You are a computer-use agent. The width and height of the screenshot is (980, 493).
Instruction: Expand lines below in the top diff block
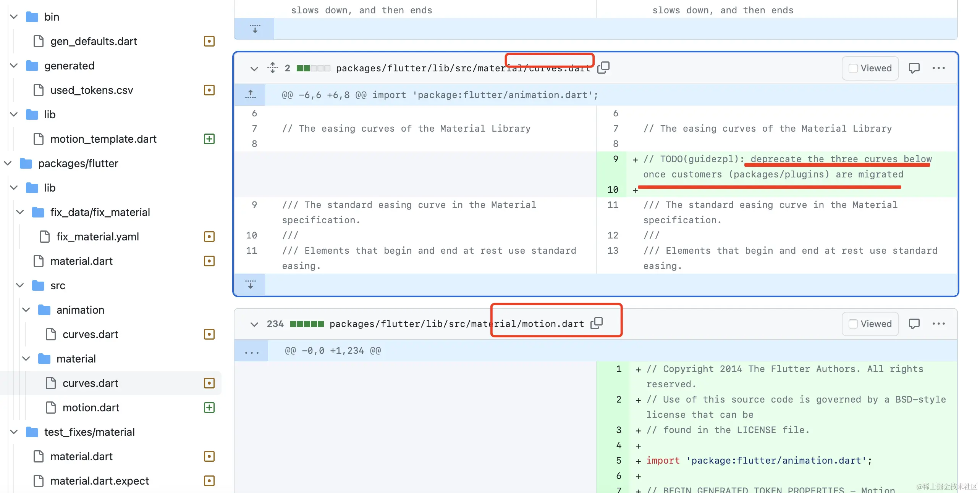(x=255, y=29)
